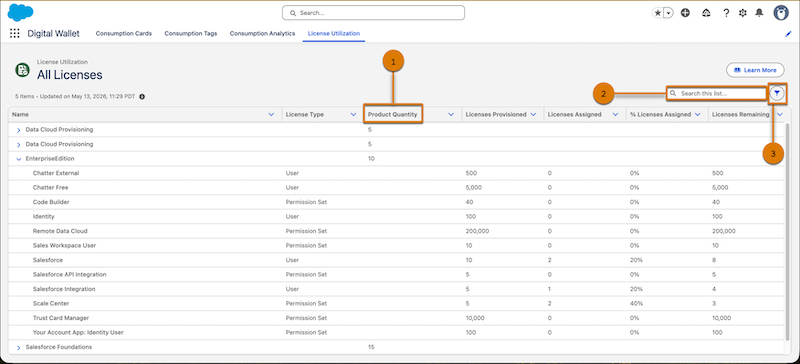Open the Notifications bell icon
This screenshot has width=800, height=364.
pyautogui.click(x=759, y=13)
